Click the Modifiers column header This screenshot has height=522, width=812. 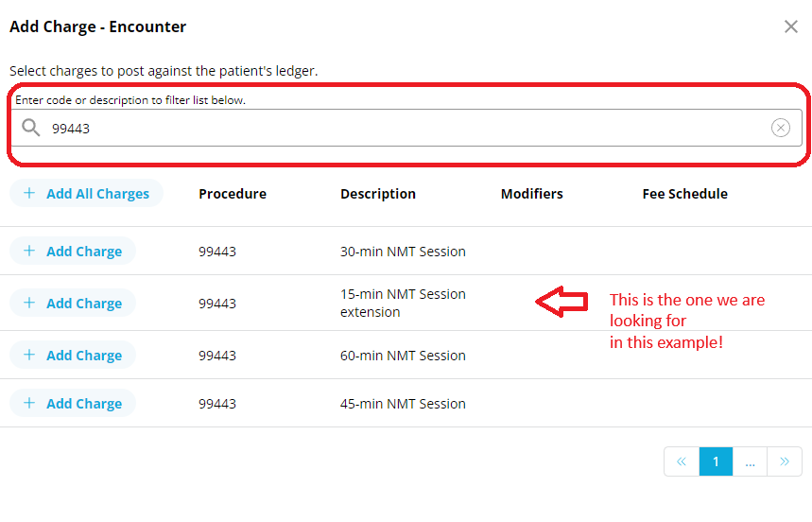[532, 194]
